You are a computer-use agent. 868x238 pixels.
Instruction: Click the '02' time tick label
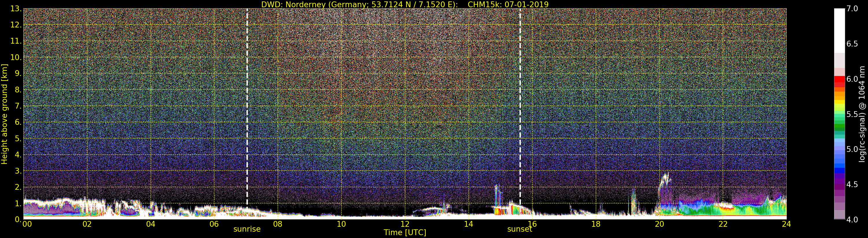87,224
